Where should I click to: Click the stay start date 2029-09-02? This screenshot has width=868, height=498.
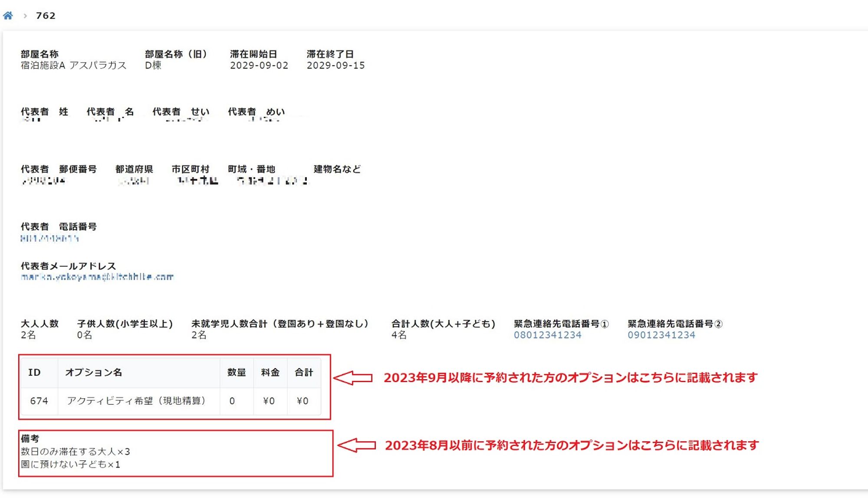pyautogui.click(x=259, y=66)
